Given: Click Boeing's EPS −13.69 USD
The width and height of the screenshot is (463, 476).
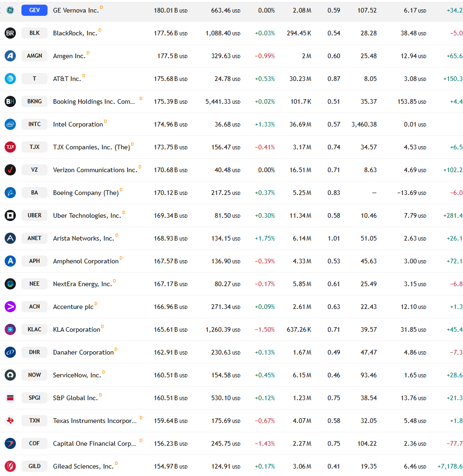Looking at the screenshot, I should tap(412, 193).
